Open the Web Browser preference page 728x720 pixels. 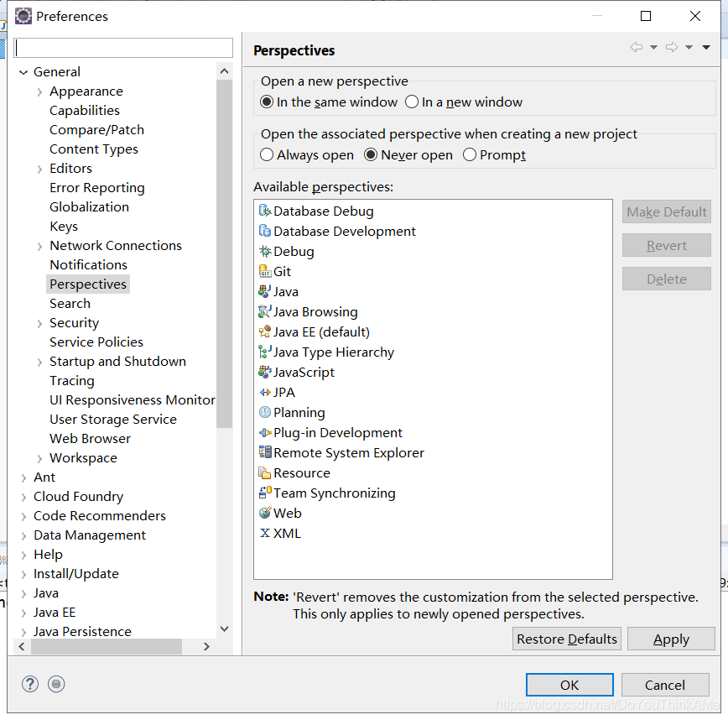pos(90,439)
